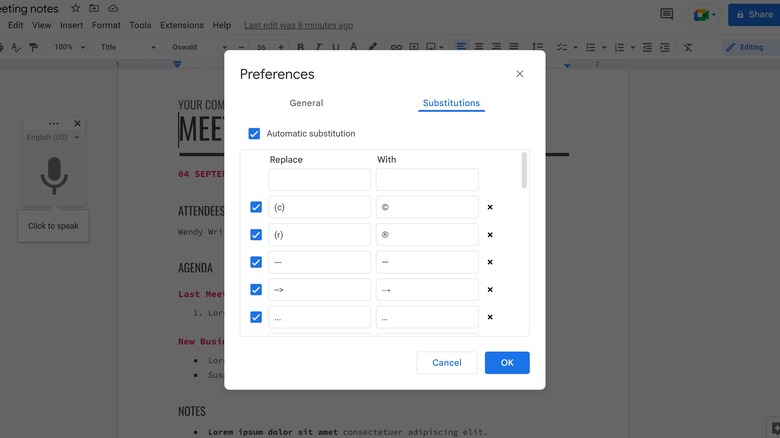Viewport: 780px width, 438px height.
Task: Open the voice typing panel's three-dot menu
Action: point(54,123)
